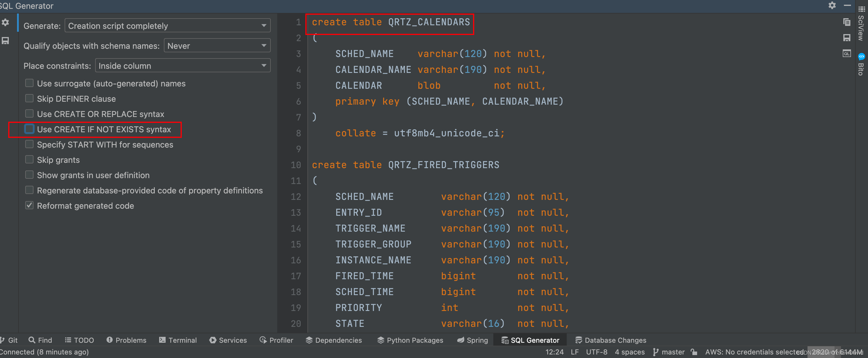Open the Database Changes tab
This screenshot has width=868, height=358.
click(x=610, y=340)
